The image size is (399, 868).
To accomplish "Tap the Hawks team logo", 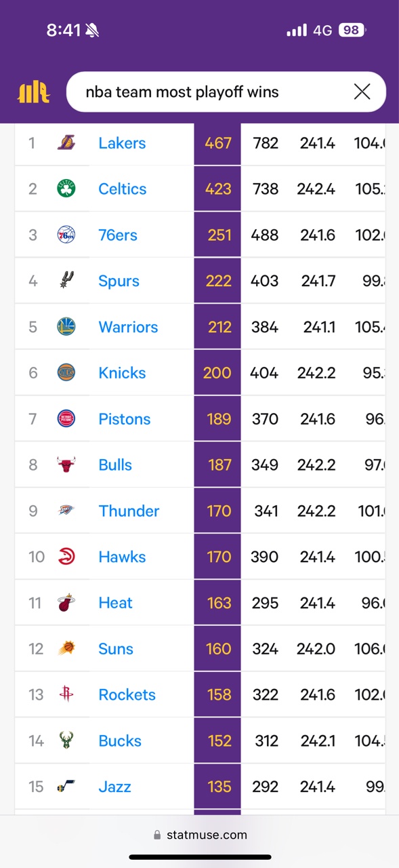I will 66,557.
